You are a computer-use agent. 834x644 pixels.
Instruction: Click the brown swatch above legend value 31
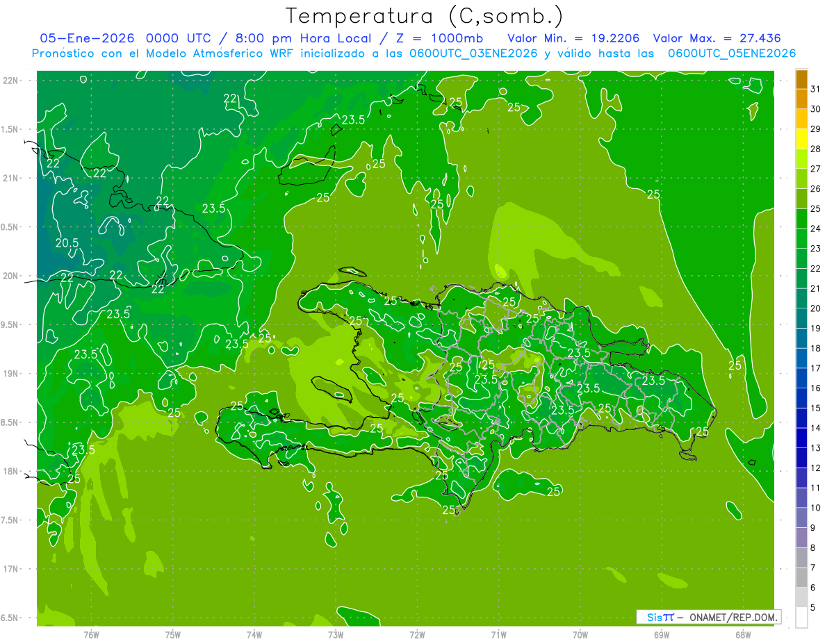click(x=801, y=79)
